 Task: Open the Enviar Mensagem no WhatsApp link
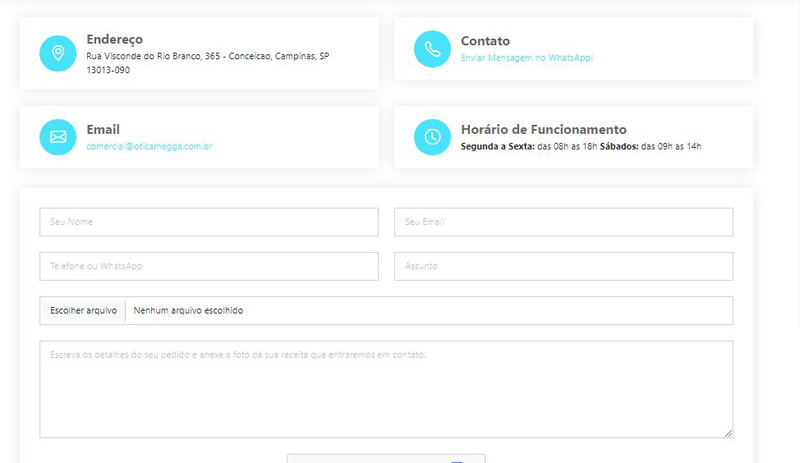(526, 58)
